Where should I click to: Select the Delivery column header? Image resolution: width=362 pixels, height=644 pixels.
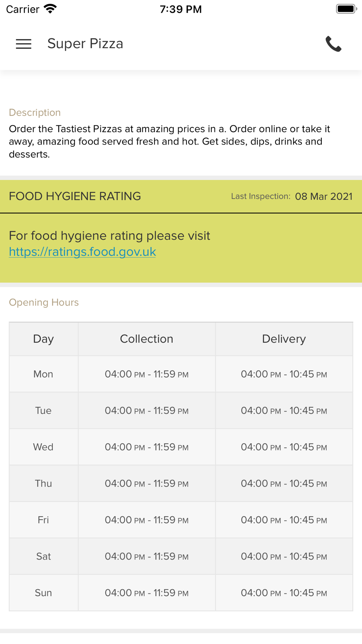pos(284,339)
